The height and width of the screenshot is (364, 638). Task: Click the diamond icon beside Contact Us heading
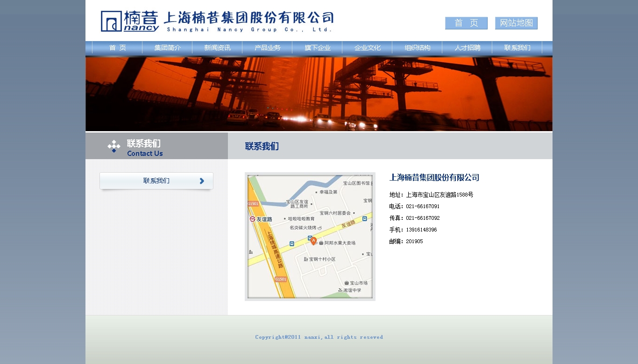113,147
